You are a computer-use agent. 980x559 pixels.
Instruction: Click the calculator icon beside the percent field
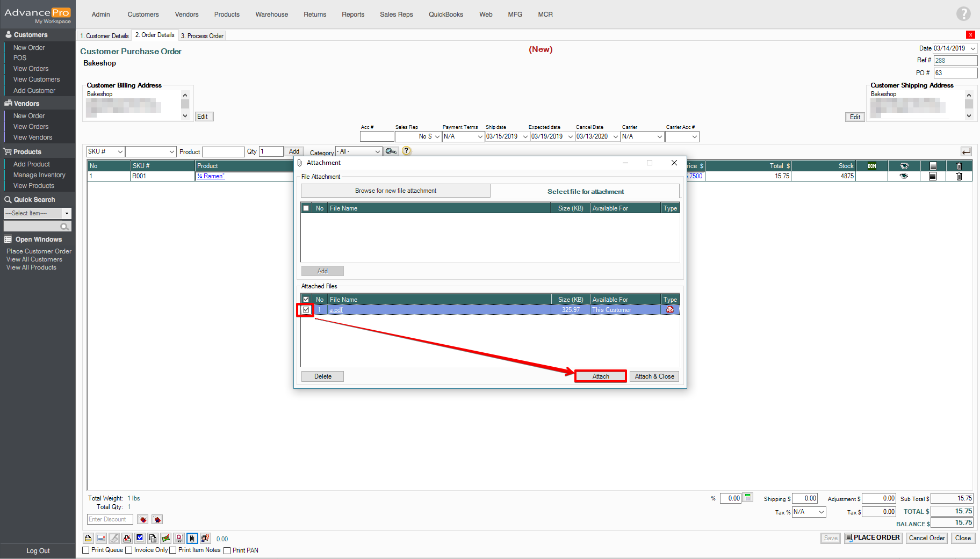tap(748, 498)
